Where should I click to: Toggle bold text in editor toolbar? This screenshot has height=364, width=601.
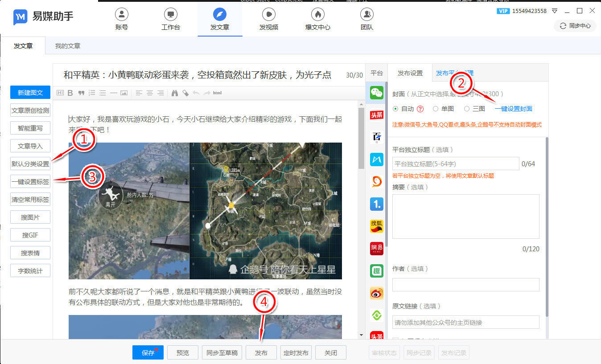70,93
